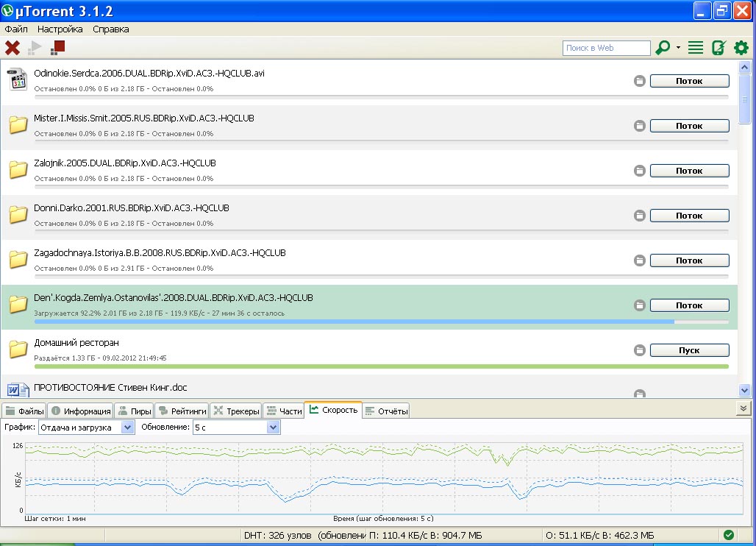Click the red stop torrent square icon

click(57, 47)
